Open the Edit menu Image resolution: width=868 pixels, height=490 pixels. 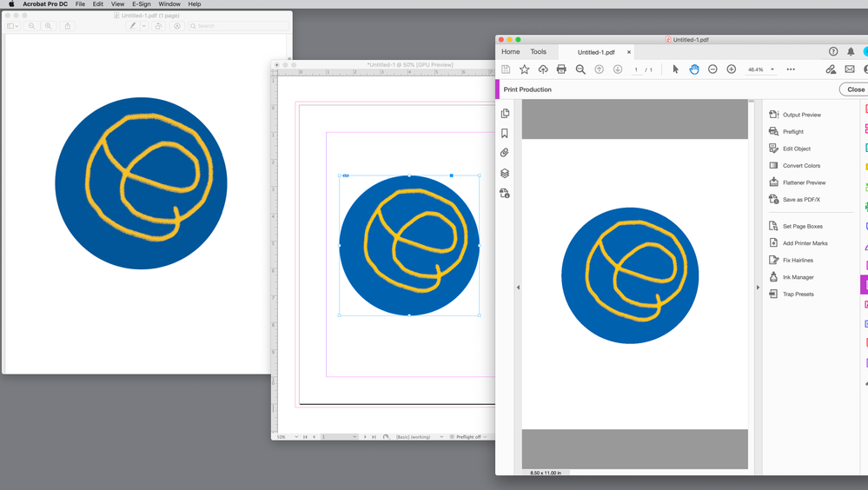[98, 3]
